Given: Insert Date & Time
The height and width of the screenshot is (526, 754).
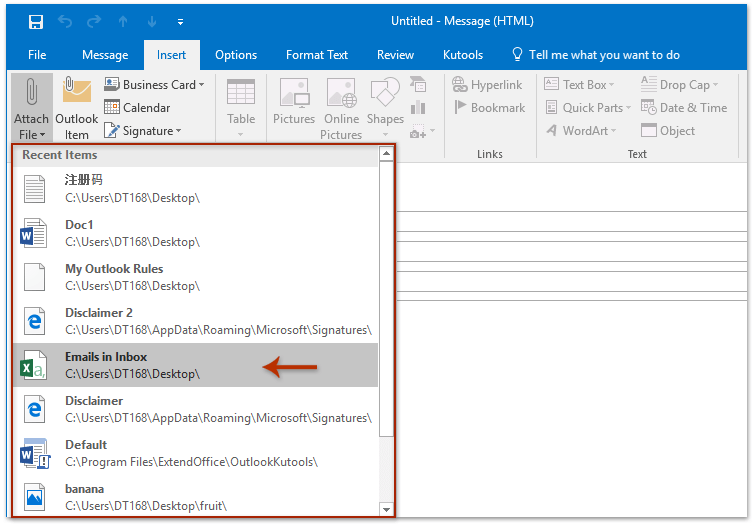Looking at the screenshot, I should [683, 108].
